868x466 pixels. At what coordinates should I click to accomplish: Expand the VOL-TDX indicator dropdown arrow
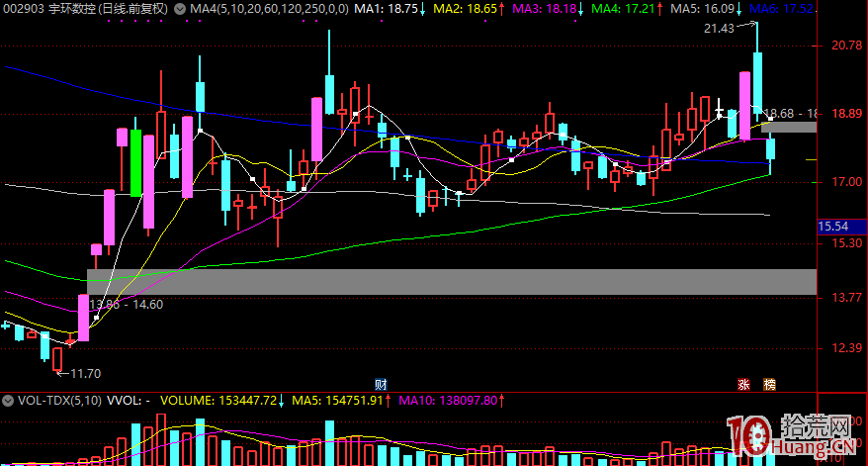tap(8, 402)
